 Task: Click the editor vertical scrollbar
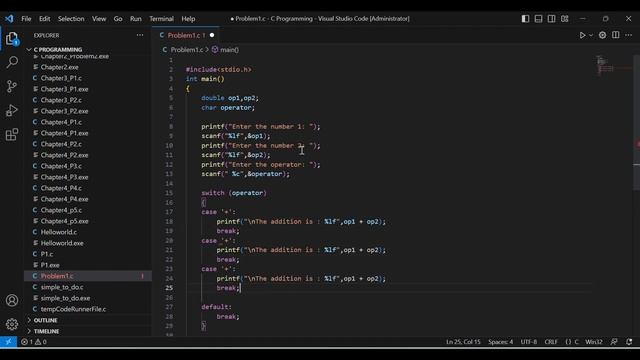[x=636, y=122]
